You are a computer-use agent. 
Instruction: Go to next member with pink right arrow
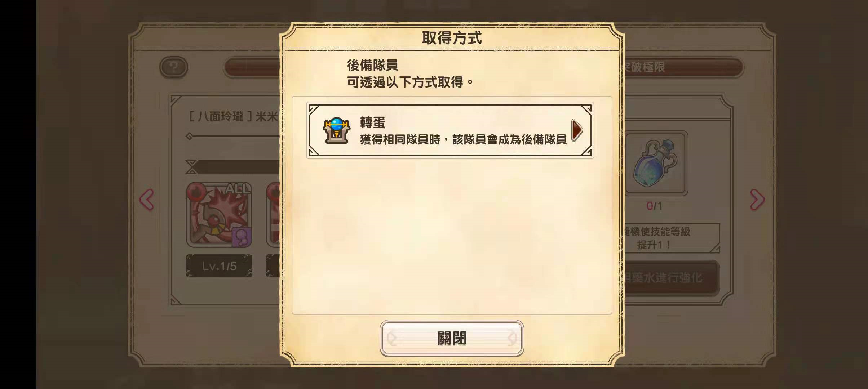757,200
